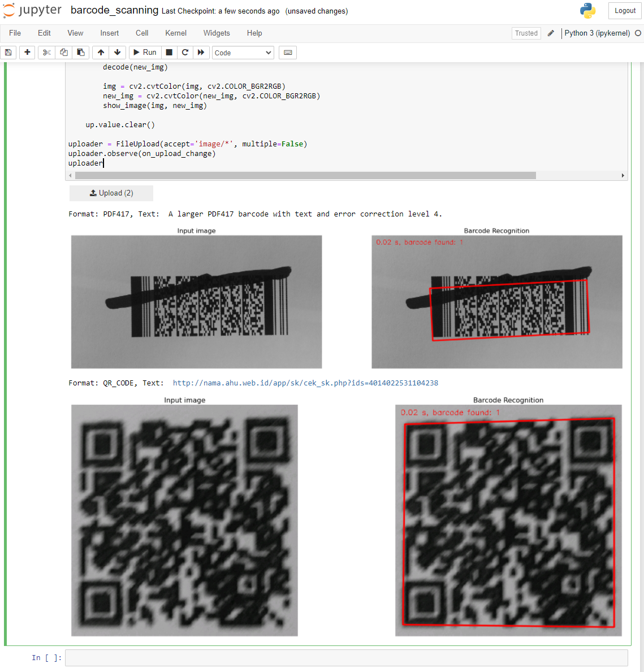The width and height of the screenshot is (644, 672).
Task: Open the command palette keyboard icon
Action: 288,52
